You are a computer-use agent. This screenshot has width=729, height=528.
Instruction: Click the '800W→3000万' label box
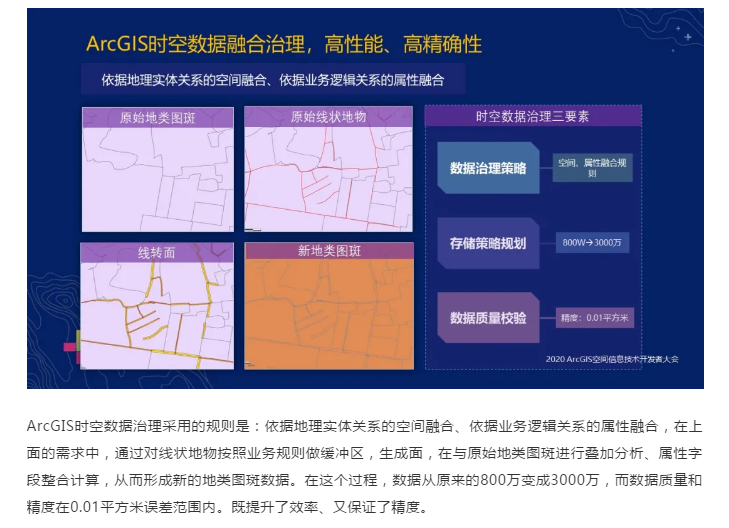click(592, 243)
